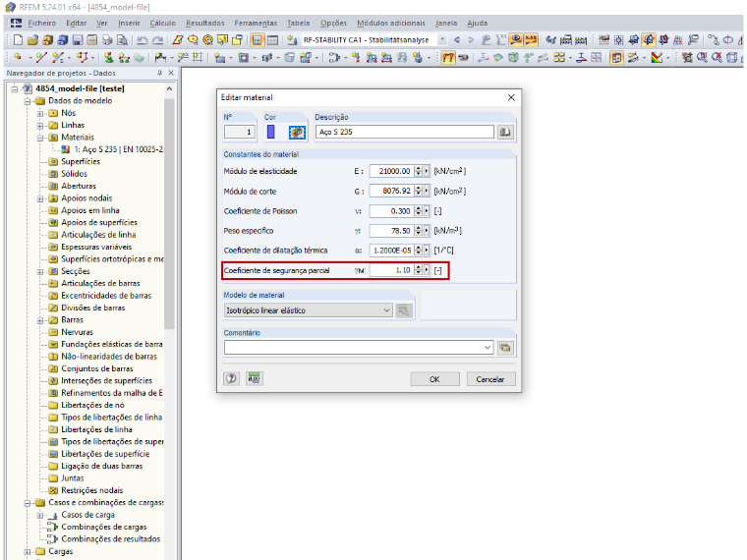Click the rainbow color scale icon
This screenshot has width=747, height=560.
click(x=657, y=58)
